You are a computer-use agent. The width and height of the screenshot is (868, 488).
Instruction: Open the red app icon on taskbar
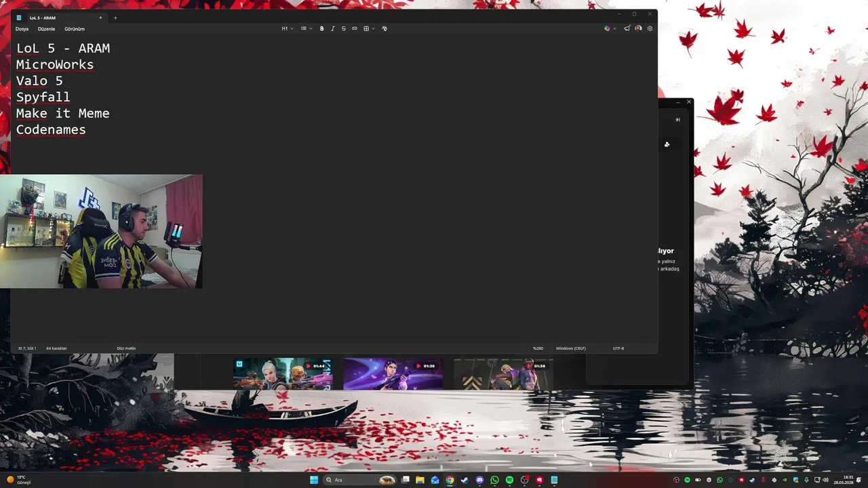539,480
